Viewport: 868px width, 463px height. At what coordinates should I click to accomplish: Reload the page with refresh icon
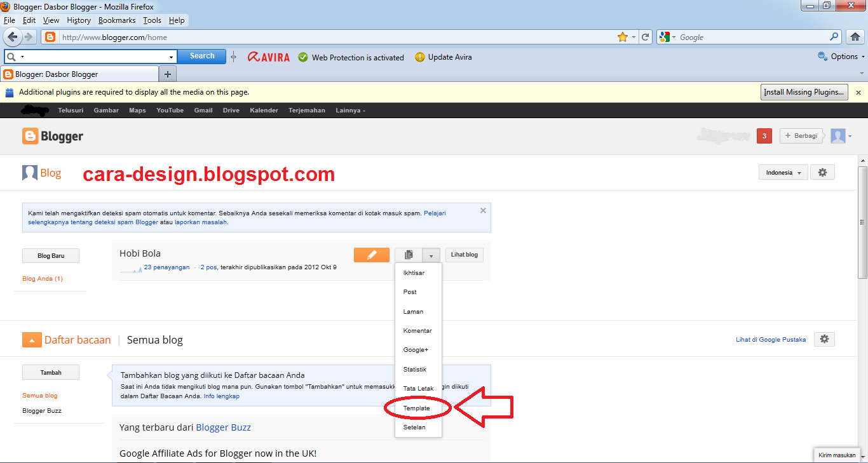pos(646,37)
